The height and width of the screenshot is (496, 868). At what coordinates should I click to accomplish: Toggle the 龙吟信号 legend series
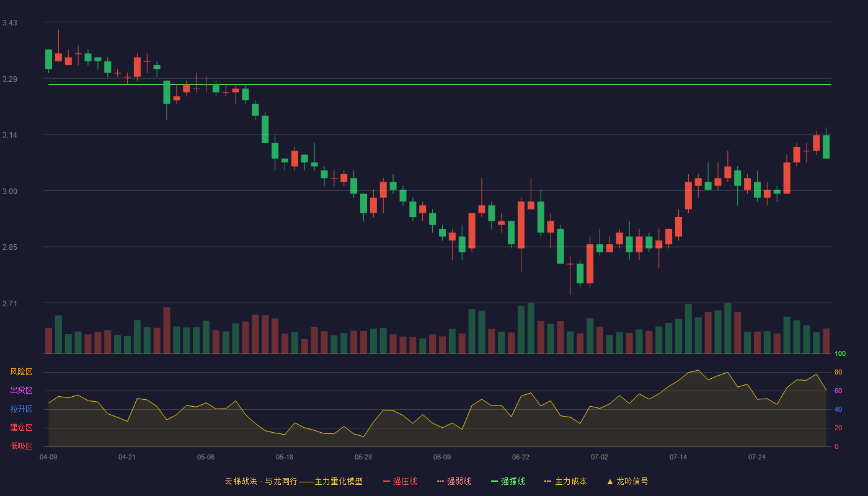pyautogui.click(x=627, y=481)
